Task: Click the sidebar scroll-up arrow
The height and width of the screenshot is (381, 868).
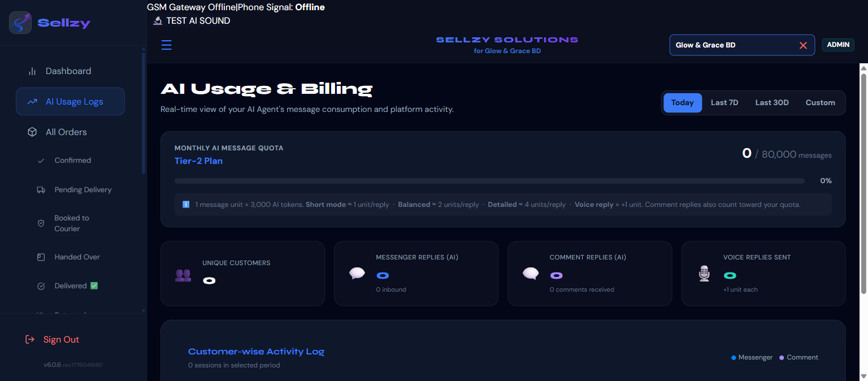Action: (144, 49)
